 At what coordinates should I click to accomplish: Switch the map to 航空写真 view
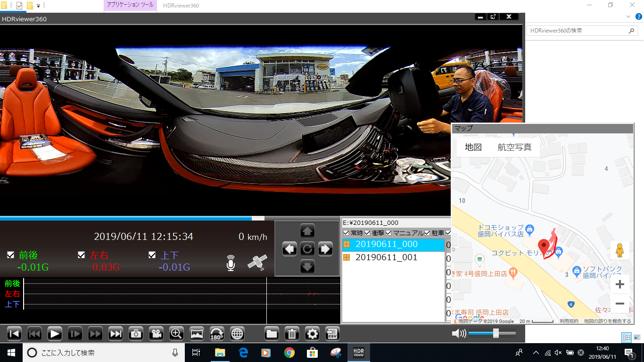pyautogui.click(x=514, y=147)
